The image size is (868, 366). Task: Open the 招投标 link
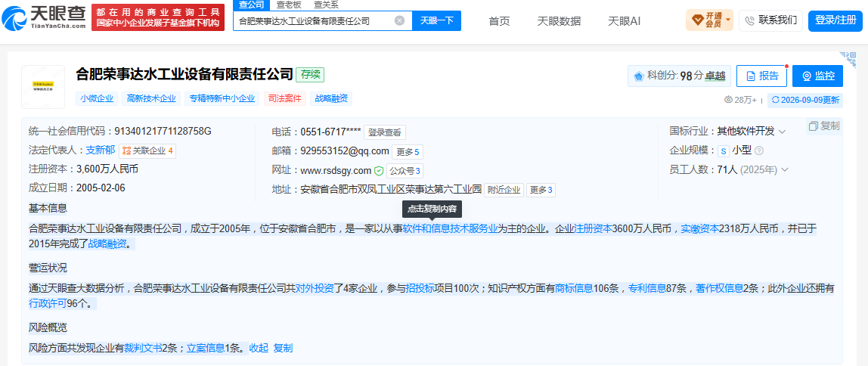420,288
